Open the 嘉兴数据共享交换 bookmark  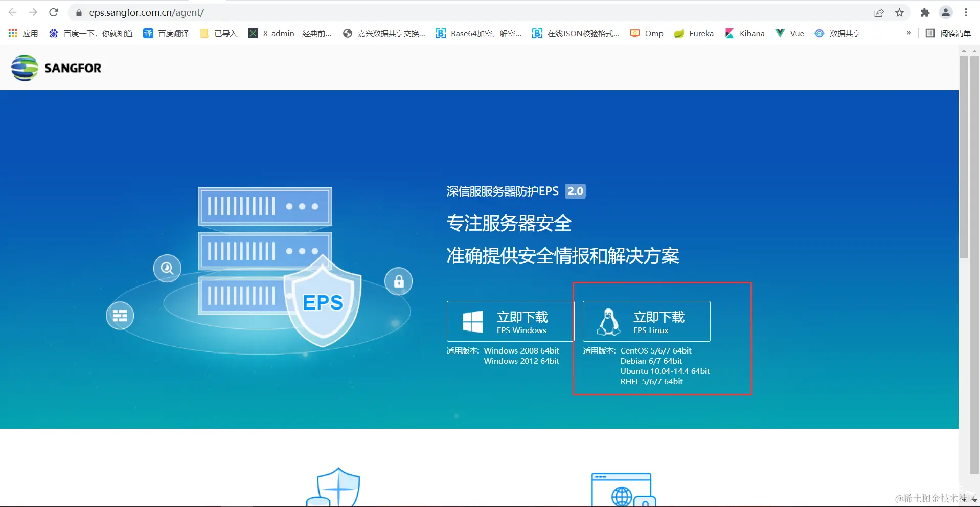coord(384,33)
